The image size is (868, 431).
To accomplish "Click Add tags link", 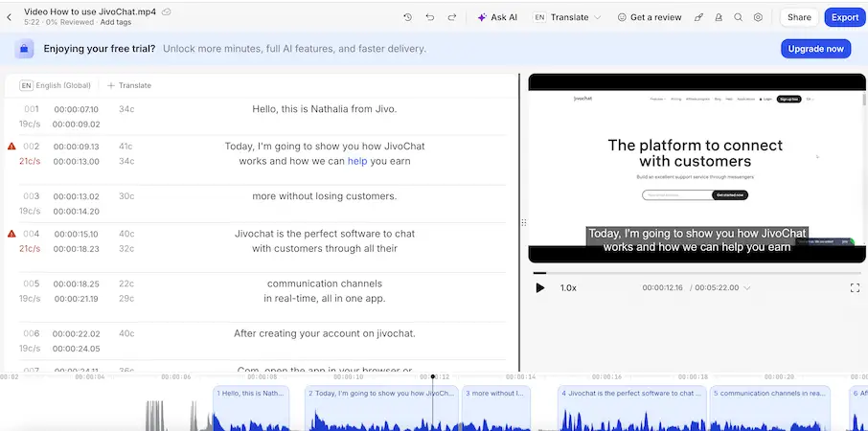I will tap(115, 22).
